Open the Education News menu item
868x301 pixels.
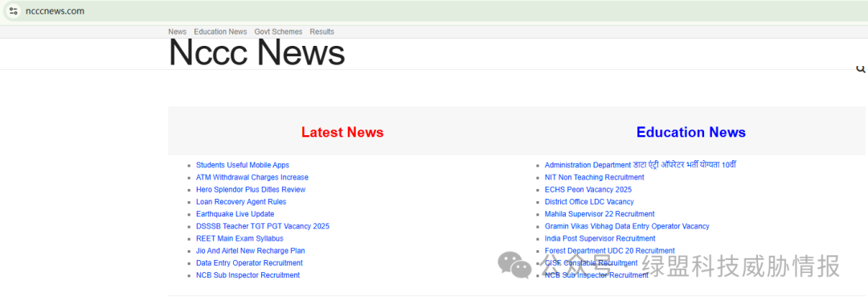click(220, 31)
